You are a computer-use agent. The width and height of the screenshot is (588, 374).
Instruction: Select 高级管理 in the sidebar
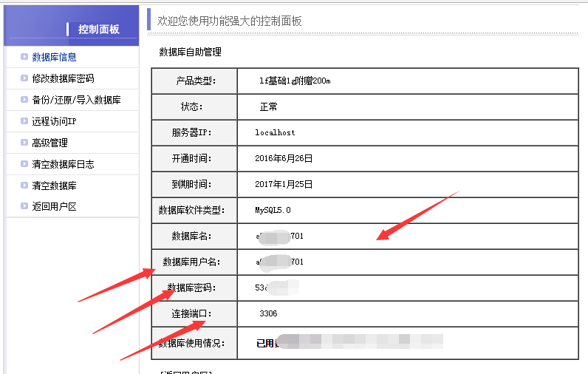pos(50,143)
